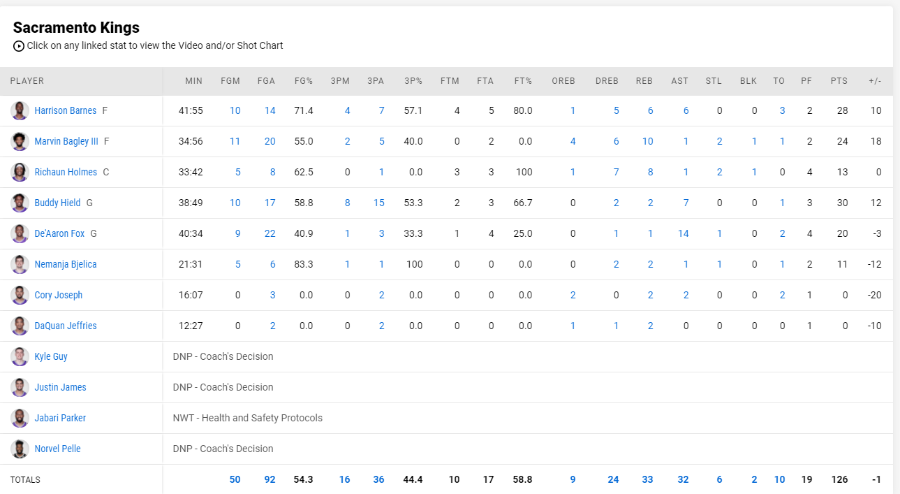Click DaQuan Jeffries' headshot image
The image size is (900, 494).
(x=20, y=325)
